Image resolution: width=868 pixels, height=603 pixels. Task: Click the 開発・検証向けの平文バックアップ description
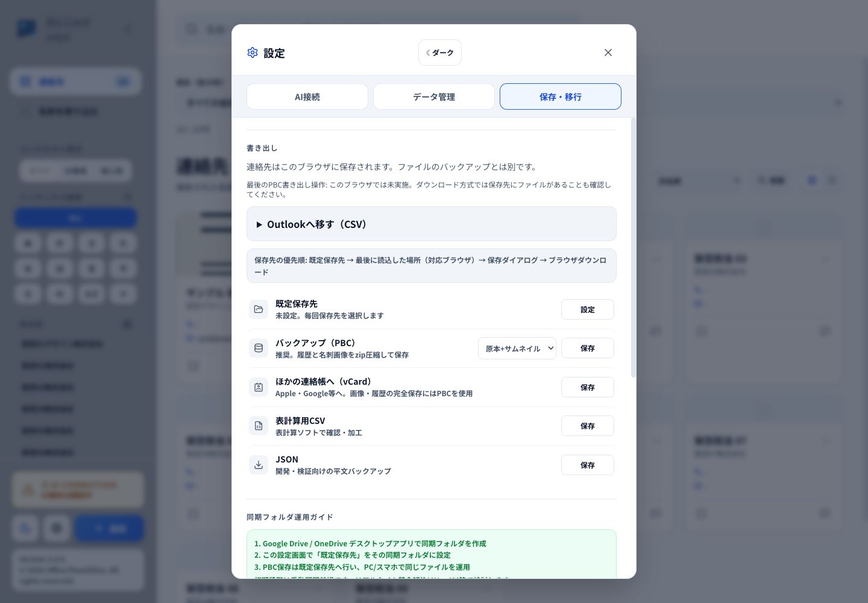click(x=333, y=471)
